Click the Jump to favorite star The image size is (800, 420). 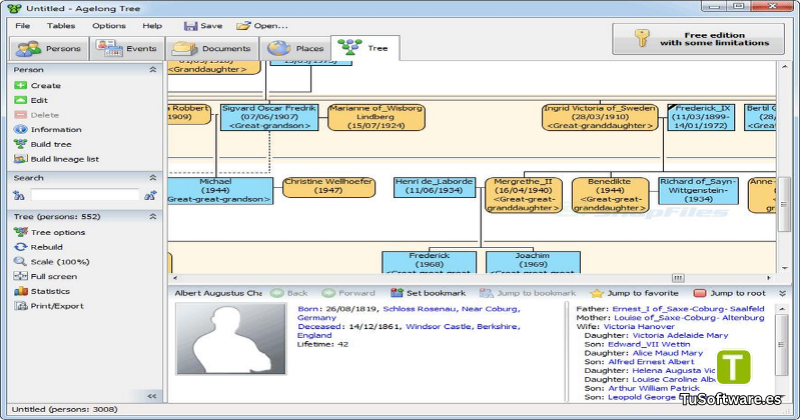(596, 293)
